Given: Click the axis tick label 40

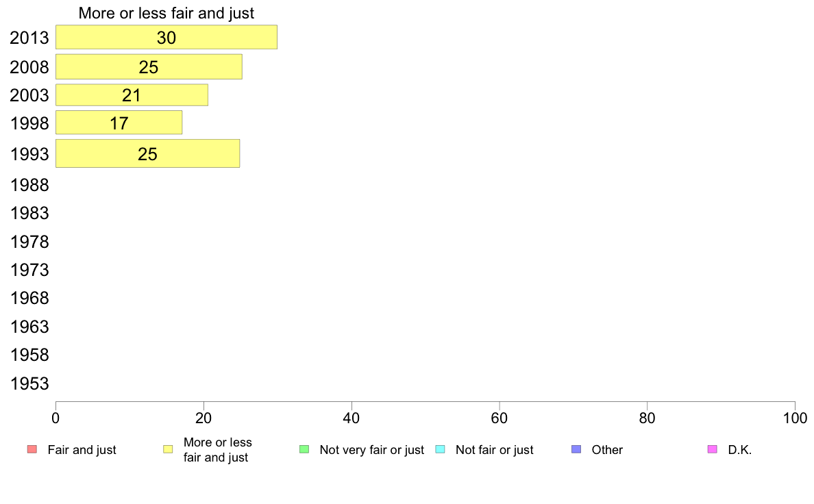Looking at the screenshot, I should pos(351,418).
